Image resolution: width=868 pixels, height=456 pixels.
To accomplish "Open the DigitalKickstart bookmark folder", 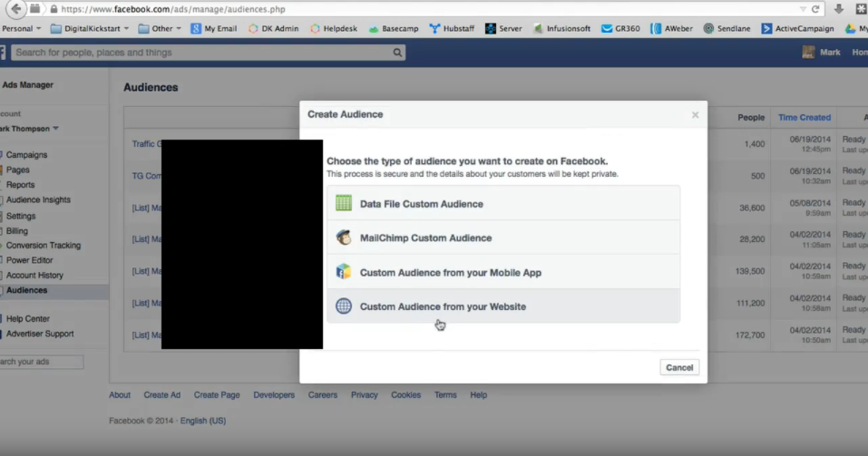I will (89, 28).
